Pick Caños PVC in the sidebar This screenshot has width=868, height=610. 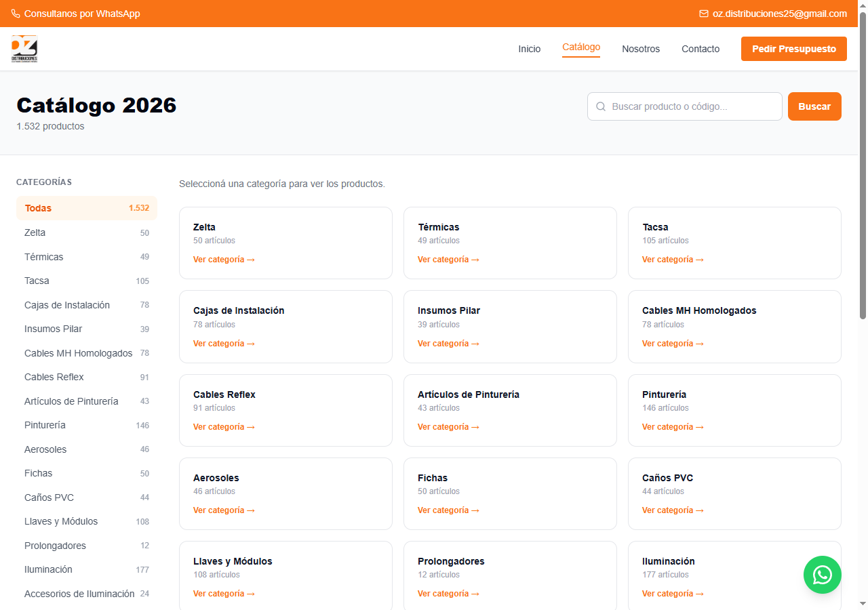click(87, 497)
